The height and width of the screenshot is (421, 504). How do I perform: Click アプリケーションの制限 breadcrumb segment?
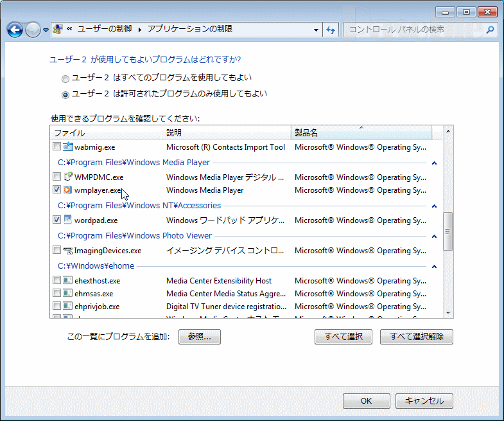190,29
